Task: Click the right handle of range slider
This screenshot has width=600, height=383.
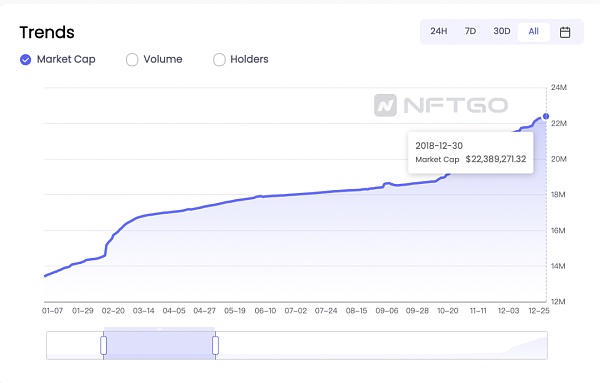Action: [215, 346]
